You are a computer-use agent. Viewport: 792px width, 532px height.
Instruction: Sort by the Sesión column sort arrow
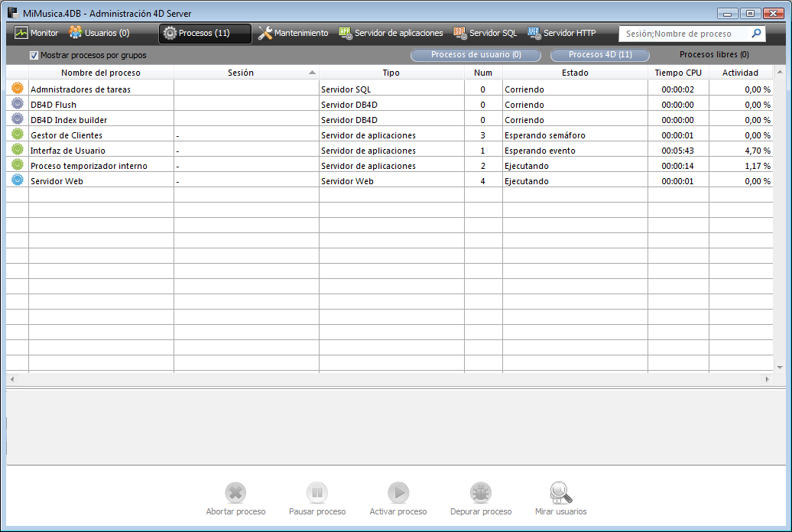(x=312, y=73)
